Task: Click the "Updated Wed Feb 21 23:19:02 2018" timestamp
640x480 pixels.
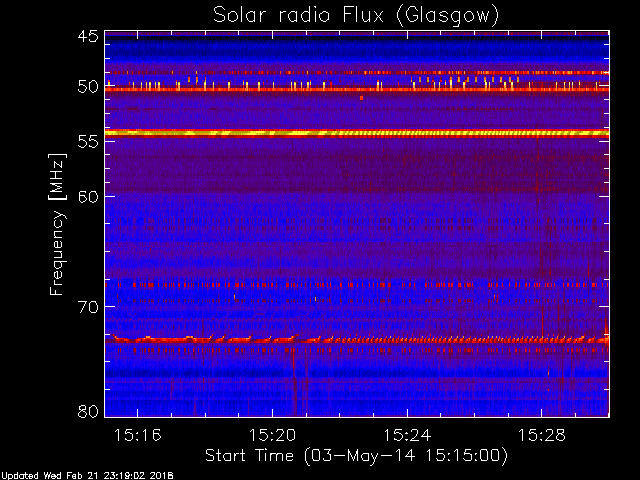Action: click(x=87, y=476)
